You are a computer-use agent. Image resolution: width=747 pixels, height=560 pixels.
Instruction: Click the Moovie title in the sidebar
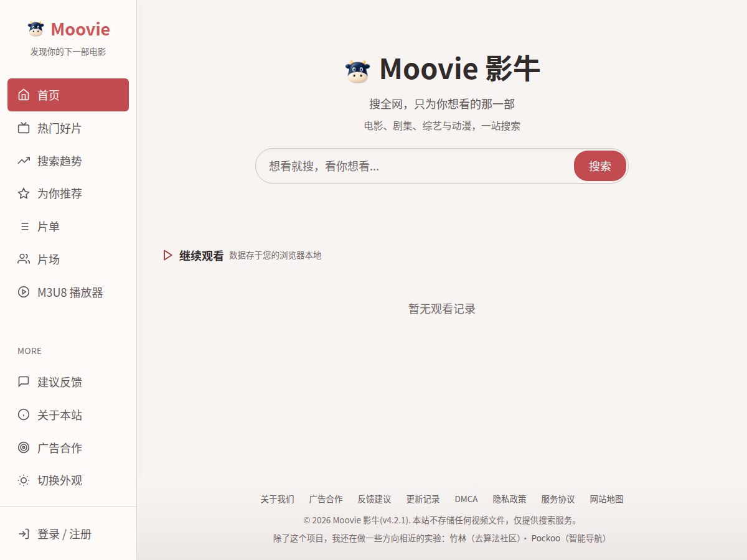[80, 29]
